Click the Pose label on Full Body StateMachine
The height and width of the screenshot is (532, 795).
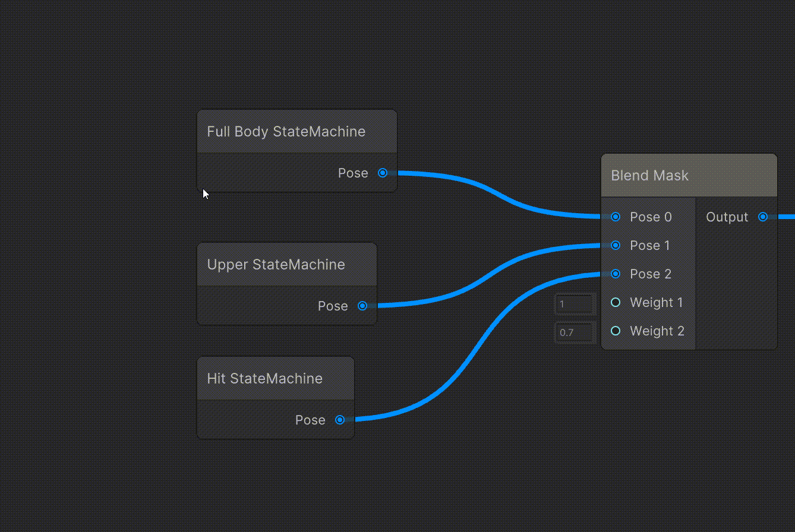(x=353, y=173)
